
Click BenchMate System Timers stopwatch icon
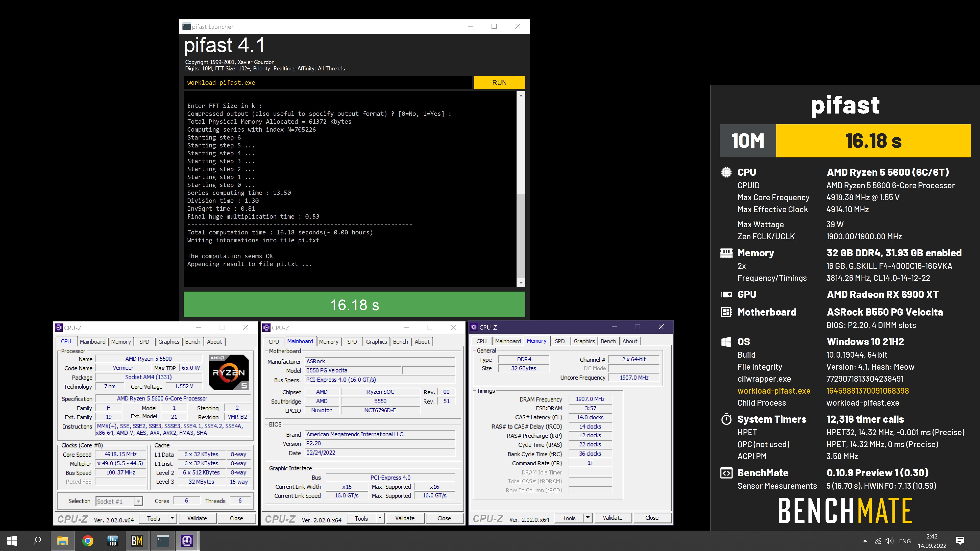coord(726,419)
